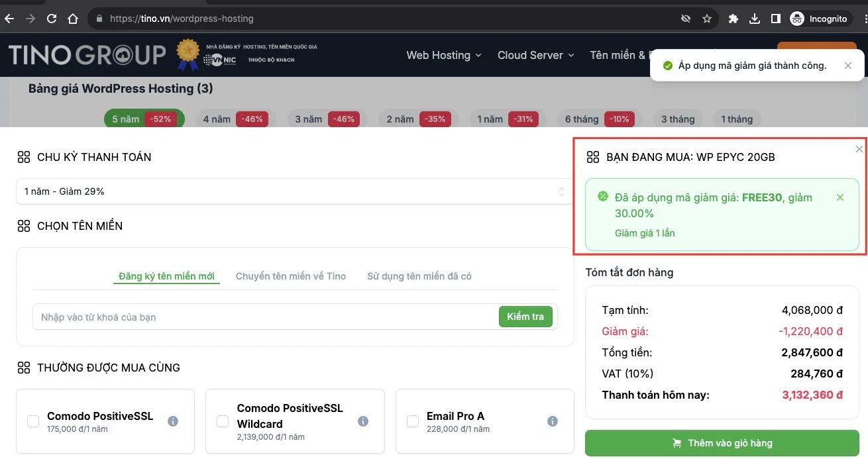Click the subtotal 4,068,000 đ
Screen dimensions: 868x459
[x=812, y=310]
